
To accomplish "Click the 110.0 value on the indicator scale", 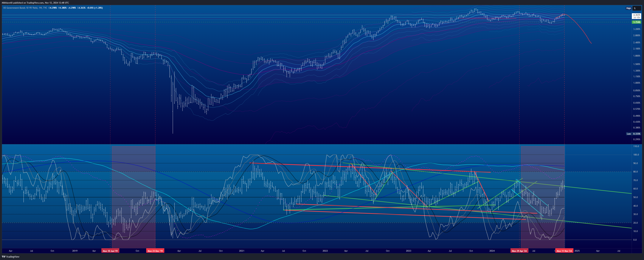I will pos(636,146).
